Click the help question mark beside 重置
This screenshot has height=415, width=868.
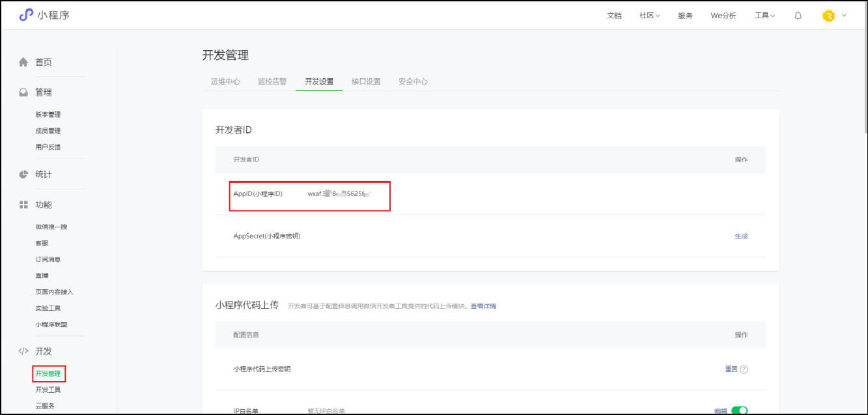(x=744, y=369)
